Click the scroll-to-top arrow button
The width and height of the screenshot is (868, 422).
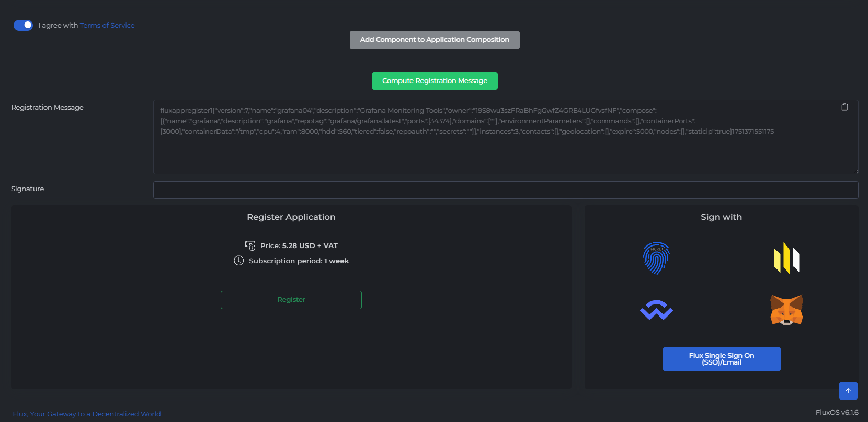pos(848,391)
